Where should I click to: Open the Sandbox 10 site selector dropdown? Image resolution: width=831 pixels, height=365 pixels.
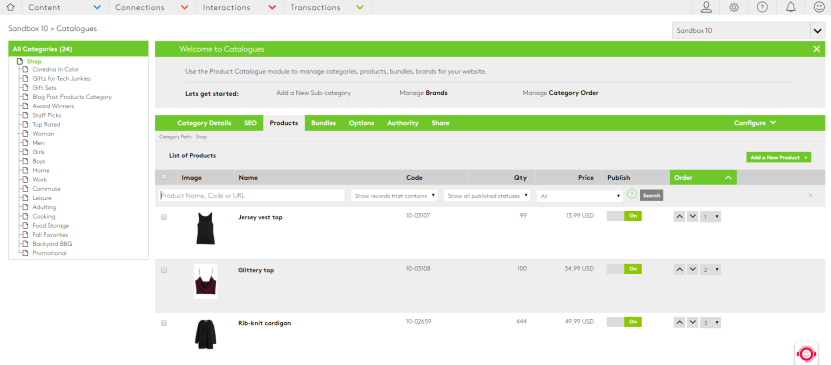tap(748, 31)
